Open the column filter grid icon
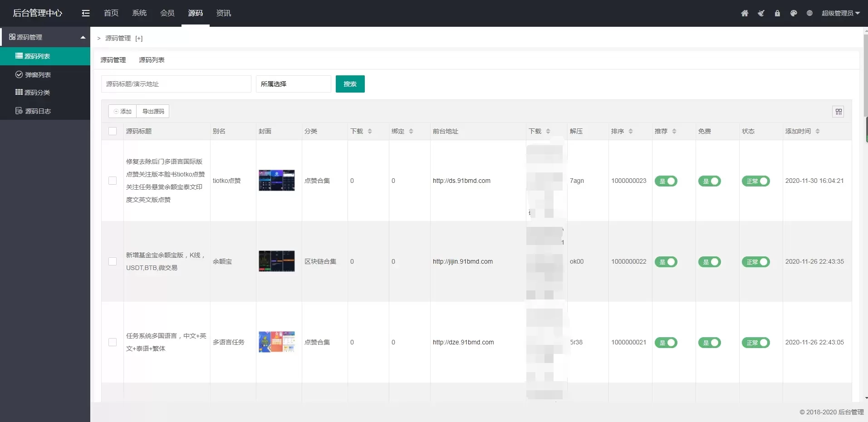Image resolution: width=868 pixels, height=422 pixels. click(x=838, y=112)
